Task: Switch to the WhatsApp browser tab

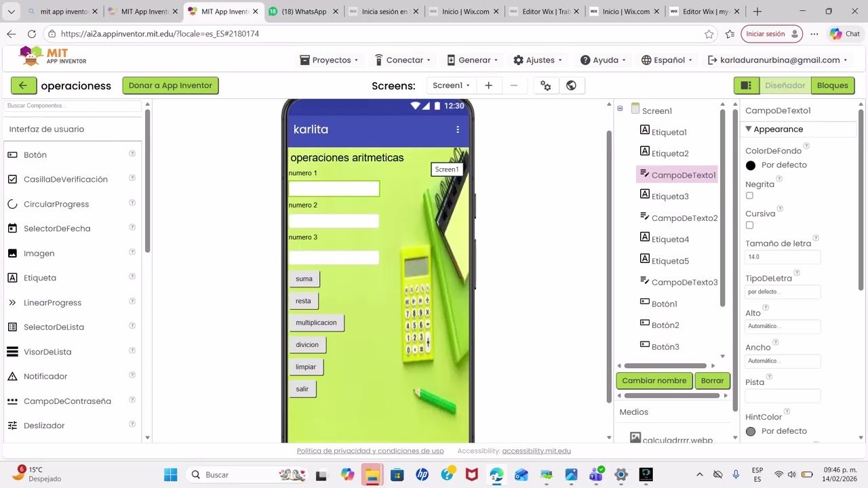Action: click(303, 12)
